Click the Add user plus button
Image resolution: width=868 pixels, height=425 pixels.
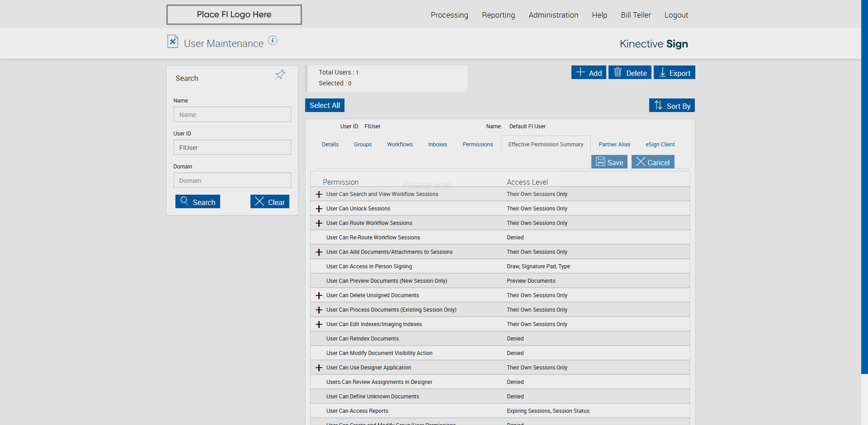pos(589,73)
